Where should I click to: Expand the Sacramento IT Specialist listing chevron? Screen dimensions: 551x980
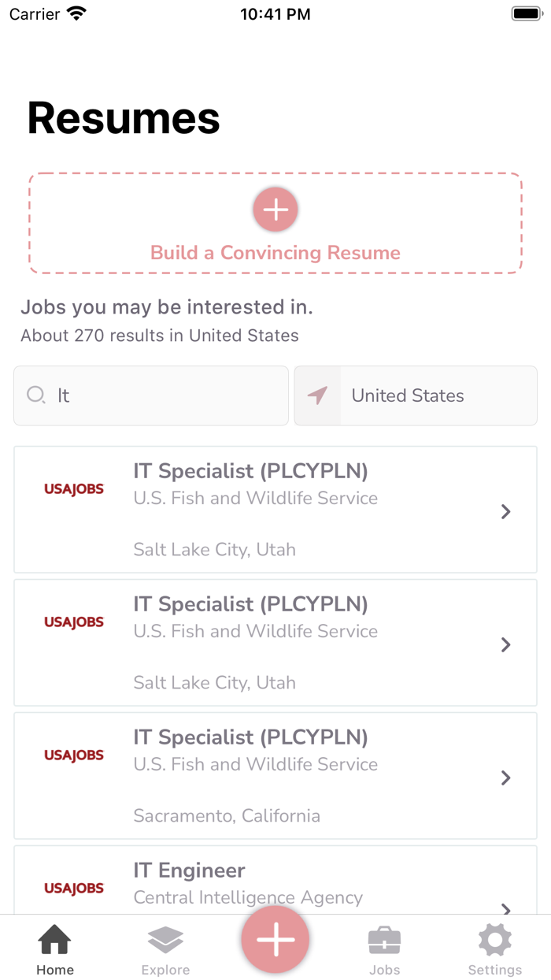click(x=505, y=778)
